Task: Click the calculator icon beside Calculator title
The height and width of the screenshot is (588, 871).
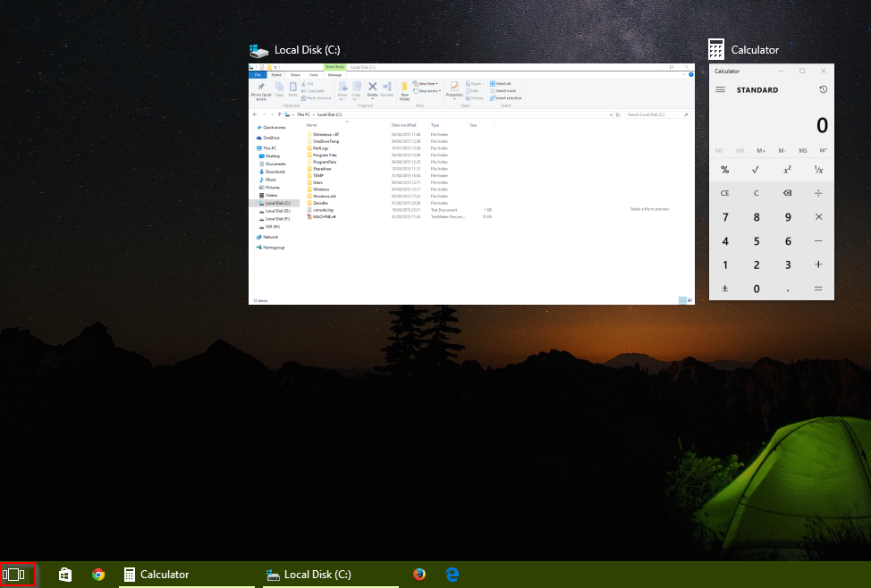Action: (x=716, y=49)
